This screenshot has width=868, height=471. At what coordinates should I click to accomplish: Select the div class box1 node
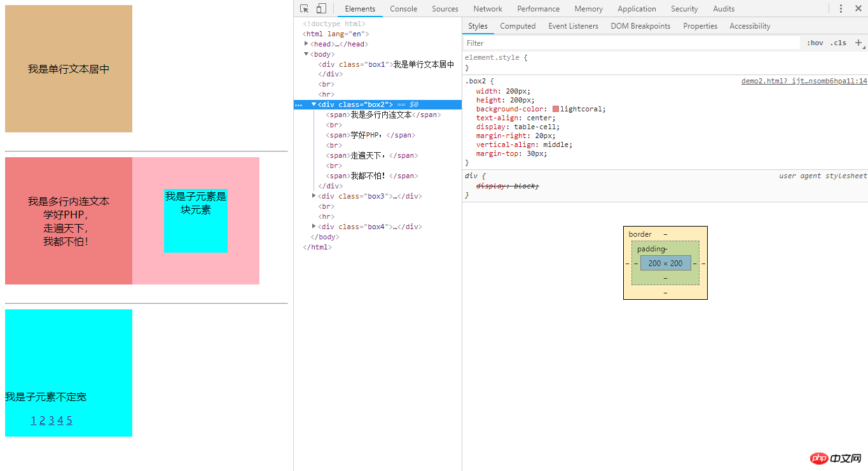[x=386, y=64]
